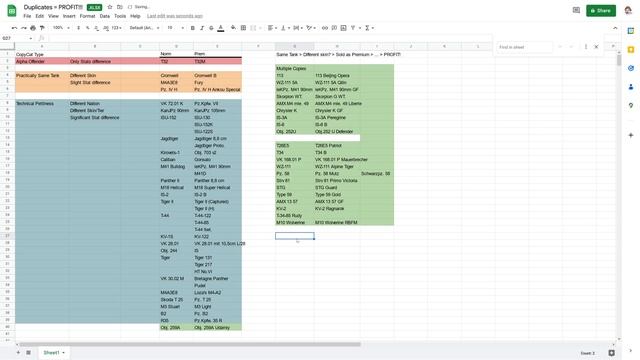640x360 pixels.
Task: Open the font family dropdown
Action: 144,28
